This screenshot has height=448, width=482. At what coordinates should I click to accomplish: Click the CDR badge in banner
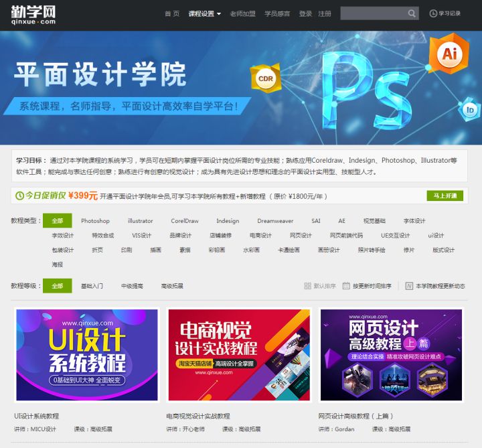pyautogui.click(x=266, y=78)
